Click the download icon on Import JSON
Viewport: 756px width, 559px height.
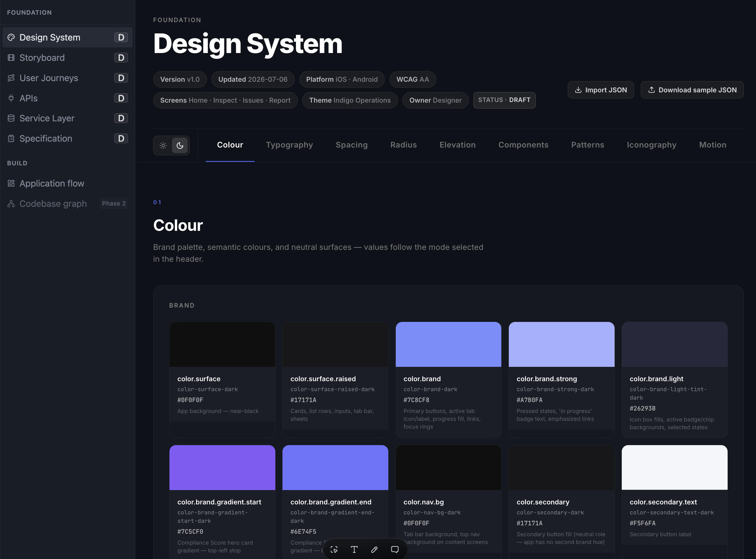tap(578, 90)
